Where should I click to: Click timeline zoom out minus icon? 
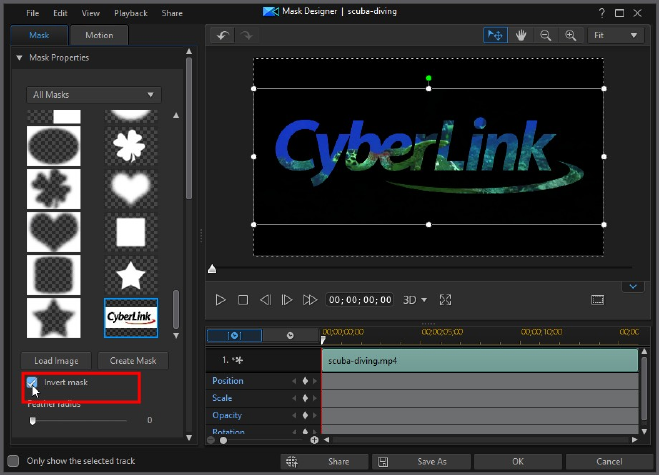click(211, 440)
